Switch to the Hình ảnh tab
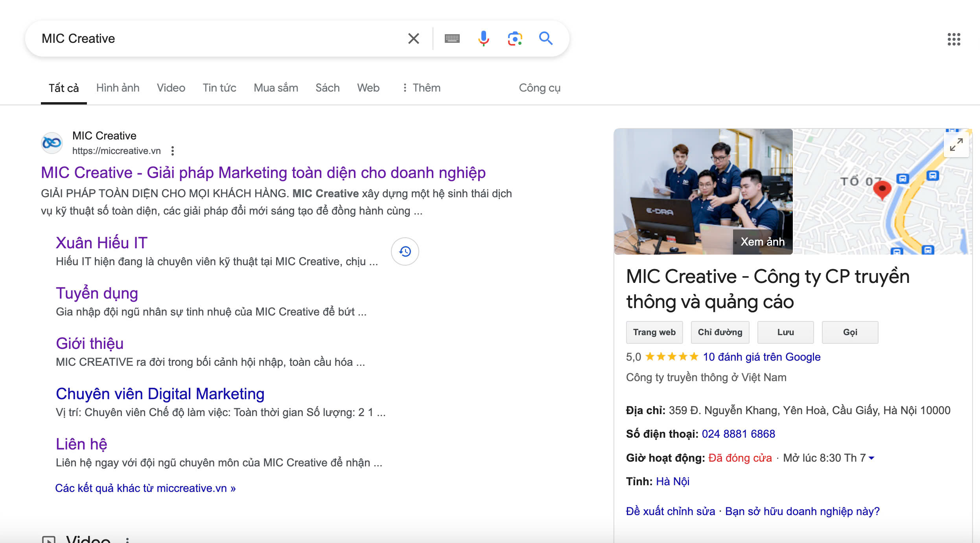The width and height of the screenshot is (980, 543). 118,88
